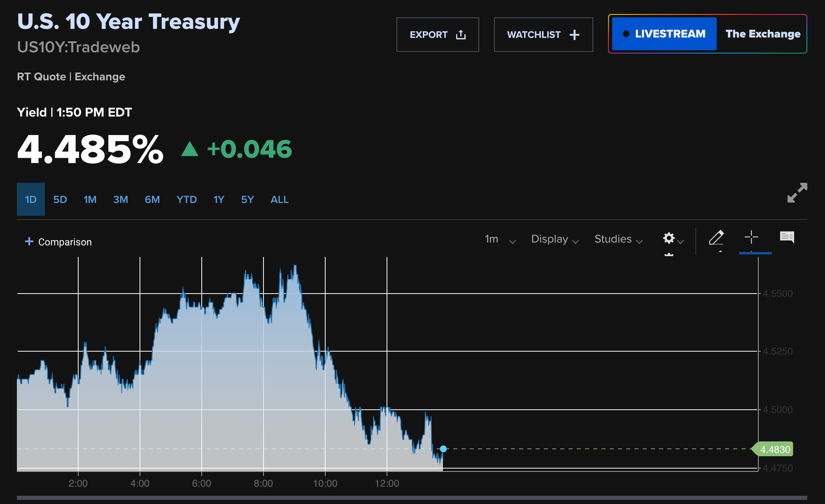Open the chart notes speech-bubble icon

tap(787, 237)
